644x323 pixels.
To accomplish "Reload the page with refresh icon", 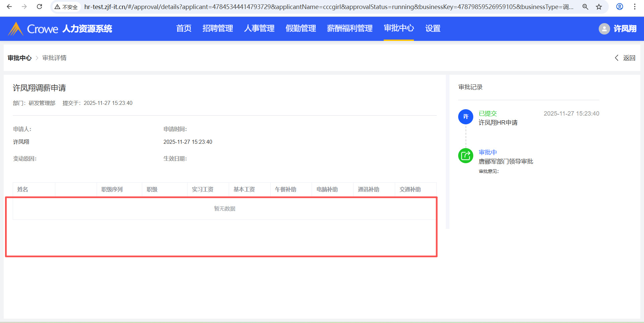I will pos(39,7).
